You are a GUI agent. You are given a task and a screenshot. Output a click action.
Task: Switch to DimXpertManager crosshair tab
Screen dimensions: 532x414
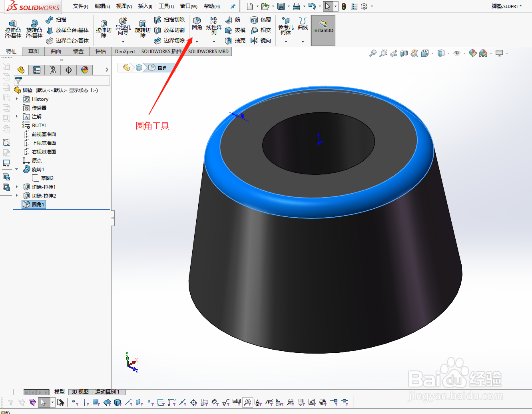[x=69, y=70]
